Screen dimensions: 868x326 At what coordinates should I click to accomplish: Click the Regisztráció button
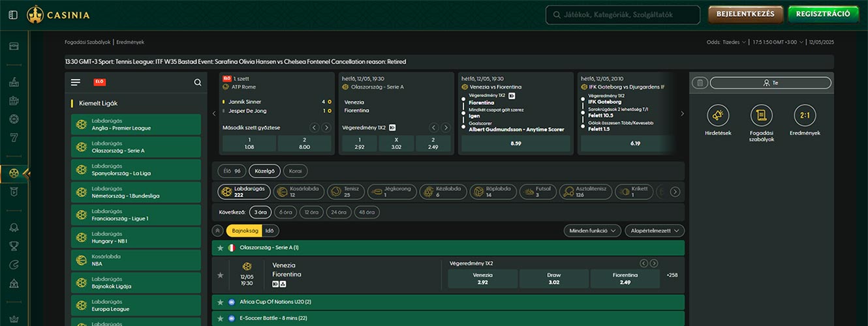pyautogui.click(x=822, y=14)
